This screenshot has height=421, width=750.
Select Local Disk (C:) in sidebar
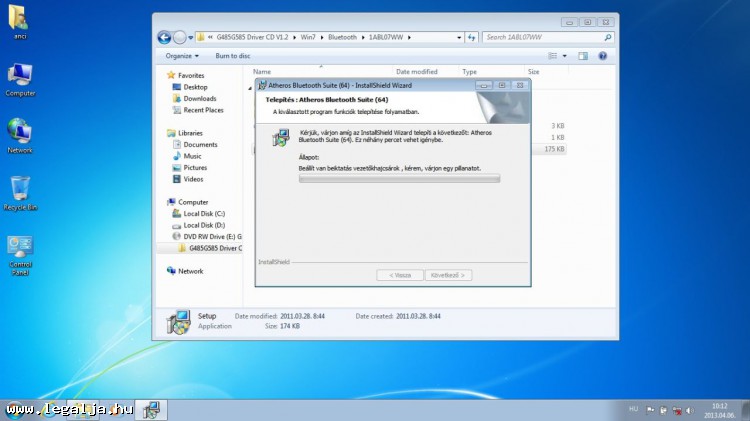204,213
